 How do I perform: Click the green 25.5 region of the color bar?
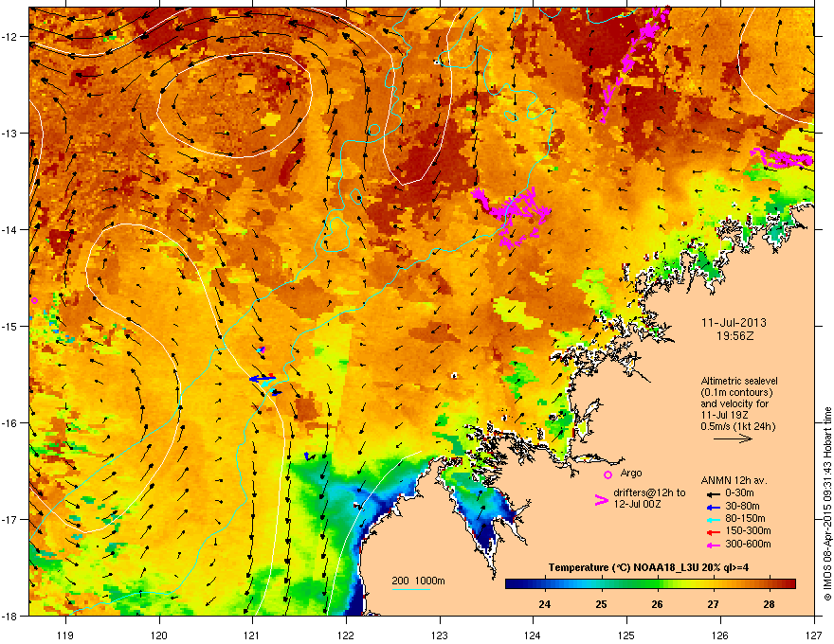point(630,584)
